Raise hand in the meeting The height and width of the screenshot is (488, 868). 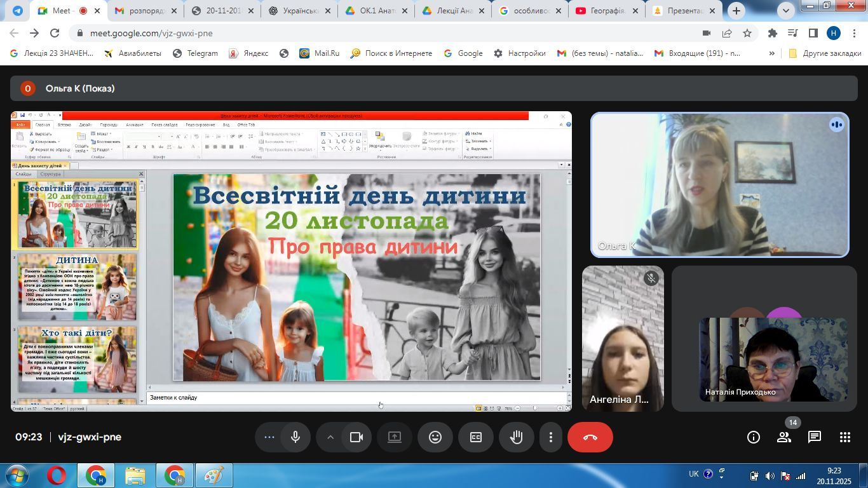(517, 437)
